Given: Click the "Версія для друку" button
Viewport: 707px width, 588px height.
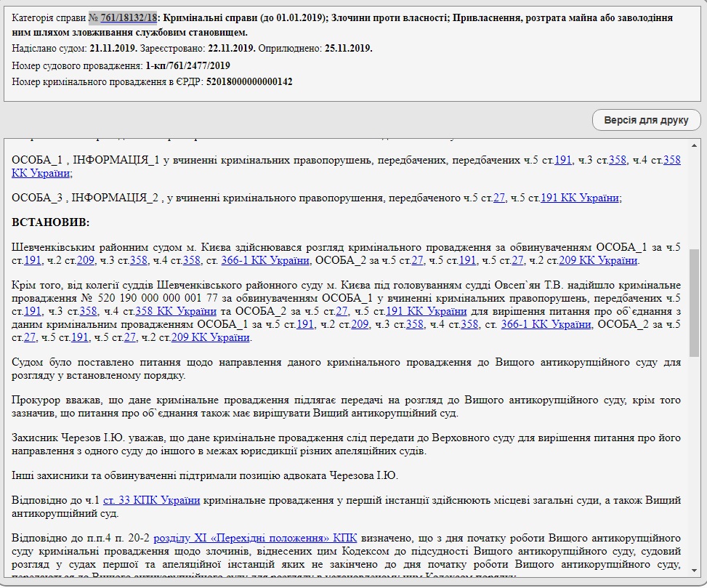Looking at the screenshot, I should point(646,120).
